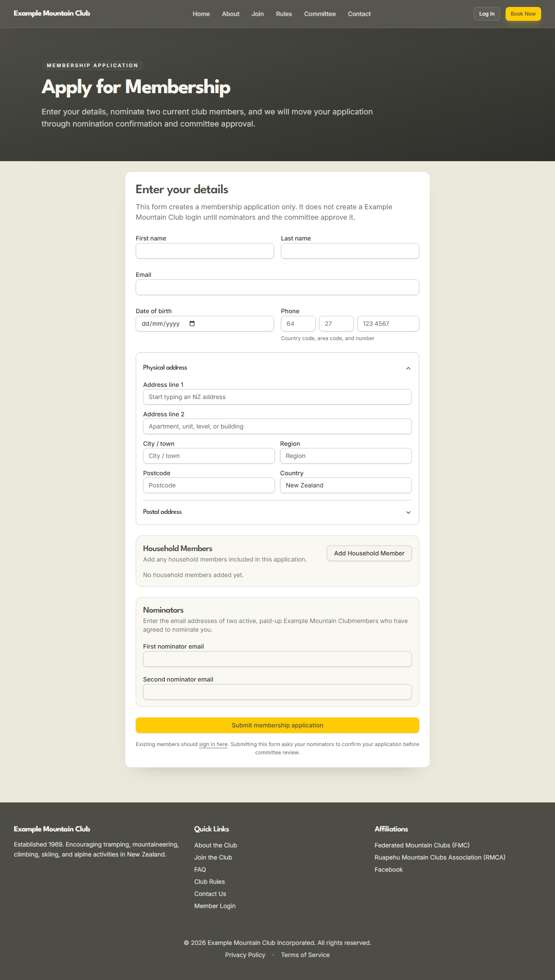Select Join in the top navigation
555x980 pixels.
pyautogui.click(x=258, y=14)
